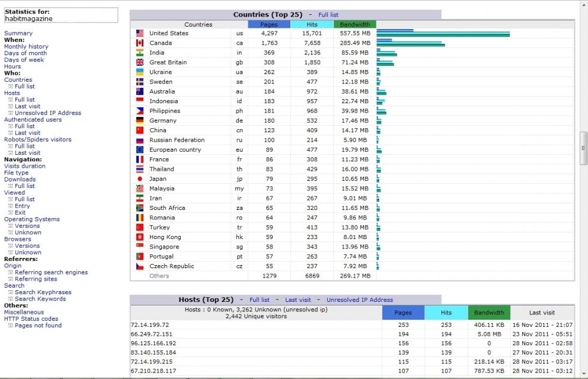This screenshot has width=588, height=379.
Task: Click the vertical scrollbar thumb
Action: tap(583, 148)
